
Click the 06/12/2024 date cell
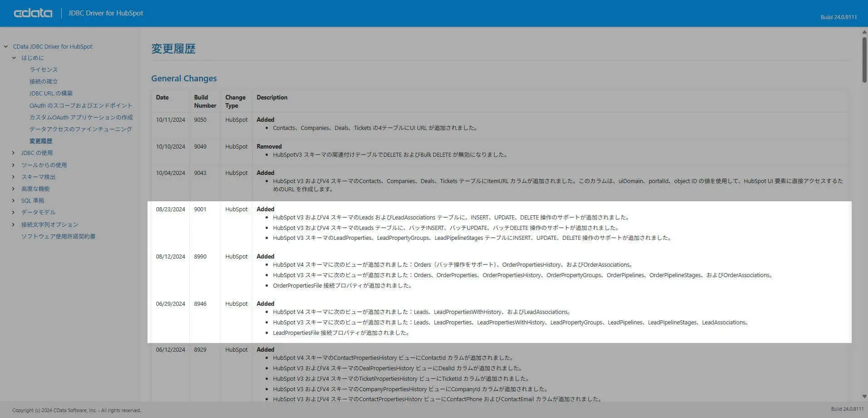point(170,349)
